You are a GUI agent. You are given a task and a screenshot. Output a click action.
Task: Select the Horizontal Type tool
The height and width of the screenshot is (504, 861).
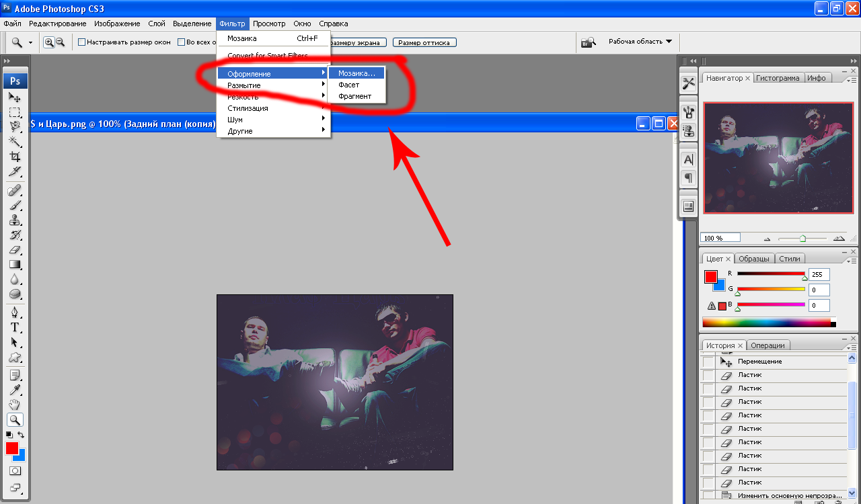(15, 327)
